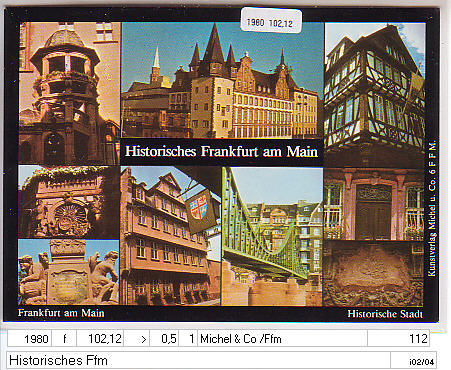Click the 112 value cell
Screen dimensions: 451x370
coord(398,339)
